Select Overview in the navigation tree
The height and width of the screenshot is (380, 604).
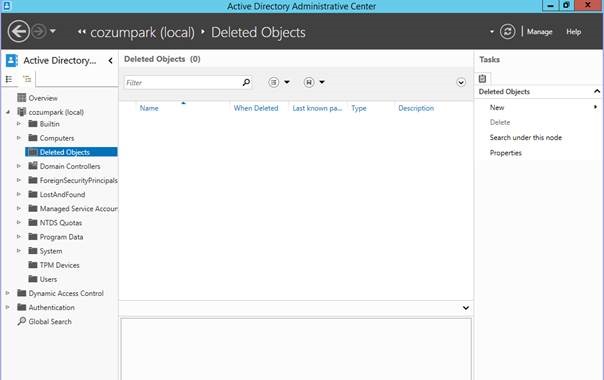pos(43,98)
